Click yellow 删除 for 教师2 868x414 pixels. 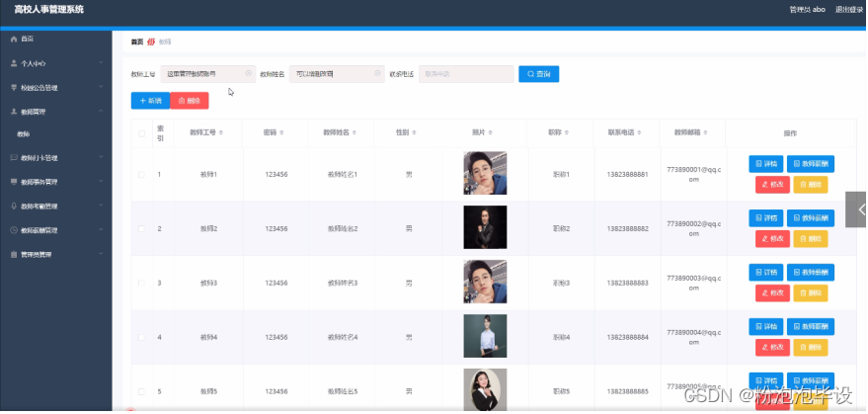811,239
